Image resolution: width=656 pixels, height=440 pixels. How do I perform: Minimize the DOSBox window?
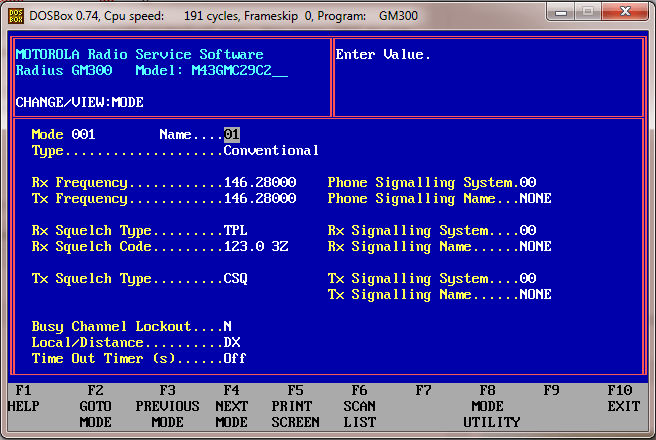coord(561,12)
